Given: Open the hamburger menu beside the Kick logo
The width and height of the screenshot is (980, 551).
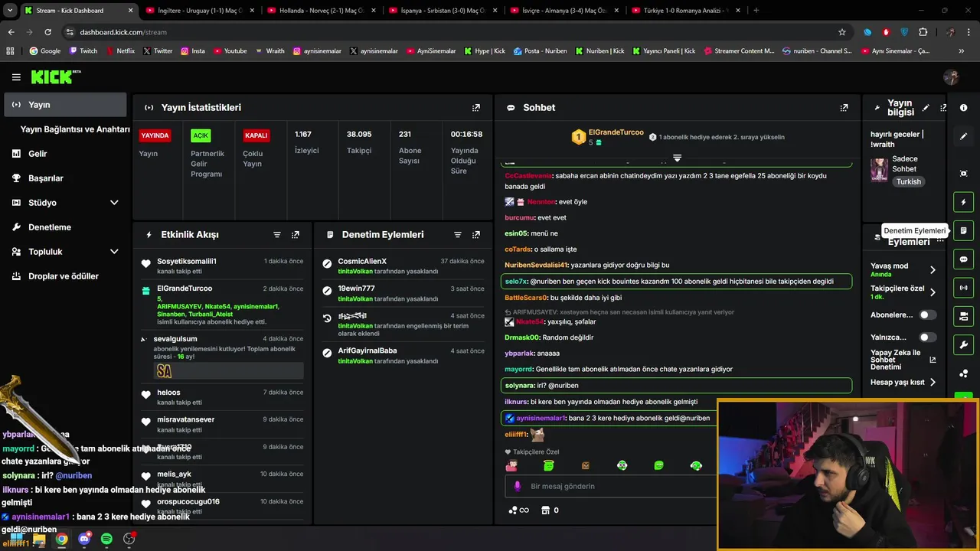Looking at the screenshot, I should pos(16,77).
